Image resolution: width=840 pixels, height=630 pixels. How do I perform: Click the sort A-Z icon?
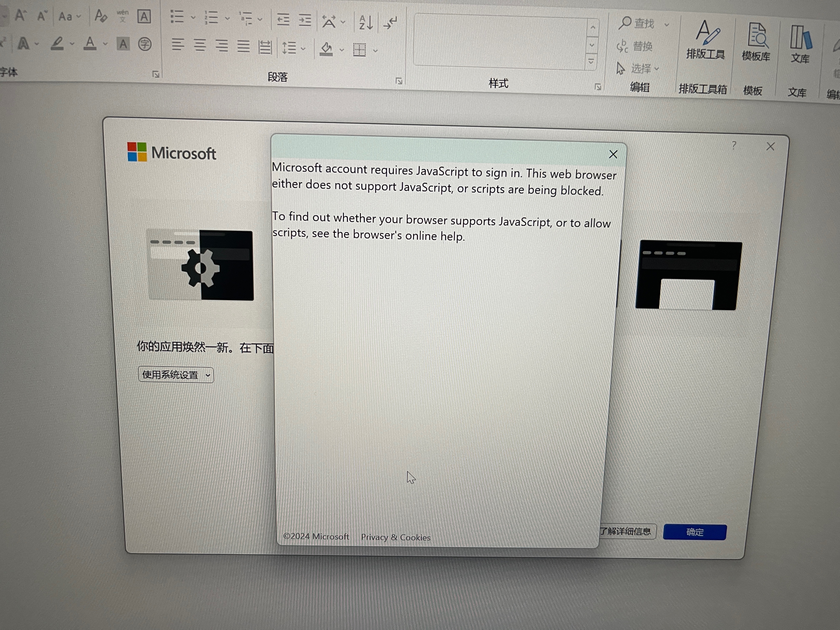[x=366, y=22]
